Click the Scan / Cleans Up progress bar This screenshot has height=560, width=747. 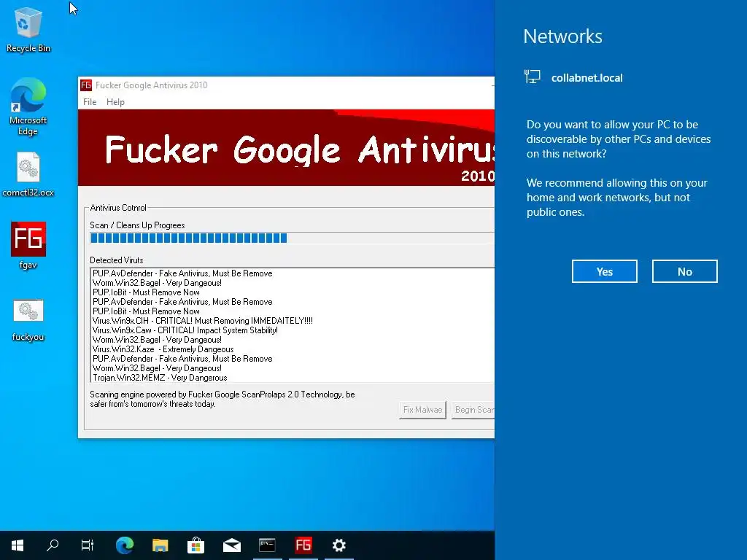point(292,238)
